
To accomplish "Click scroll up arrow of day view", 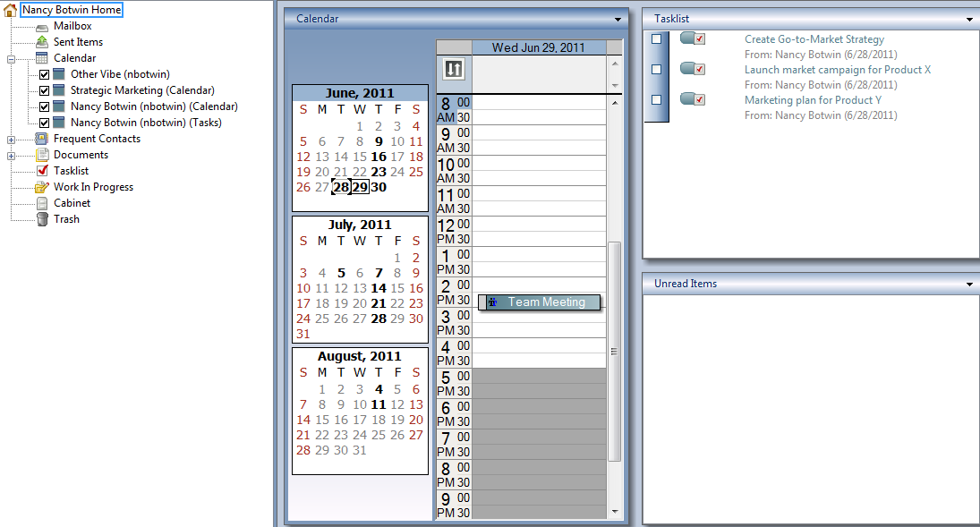I will pyautogui.click(x=615, y=103).
